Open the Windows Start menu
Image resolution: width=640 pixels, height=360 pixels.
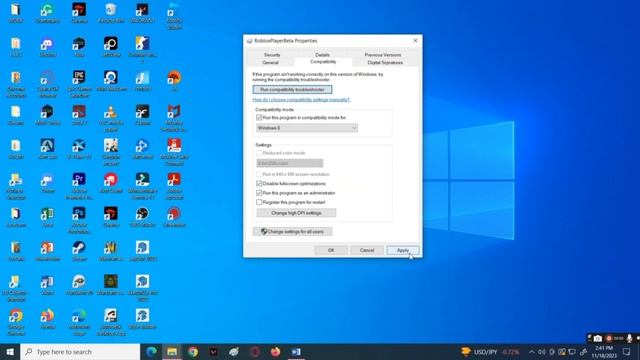point(10,352)
